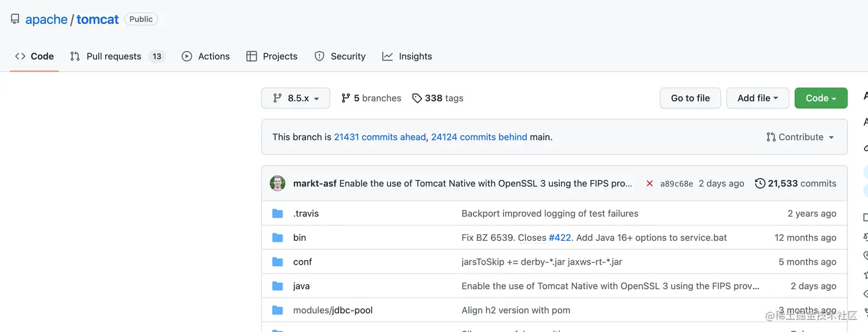Click the bin folder icon

278,237
